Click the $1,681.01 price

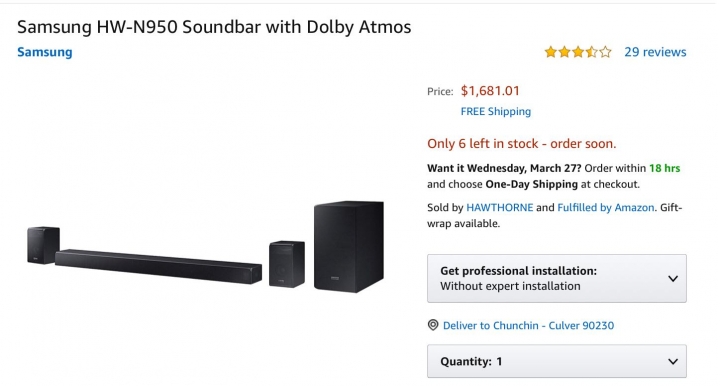coord(490,91)
